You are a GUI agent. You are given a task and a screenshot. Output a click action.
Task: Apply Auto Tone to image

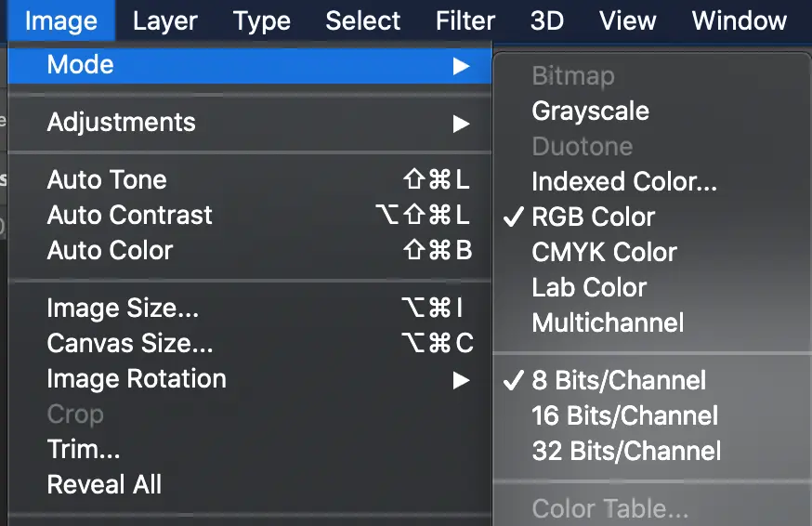pyautogui.click(x=107, y=180)
